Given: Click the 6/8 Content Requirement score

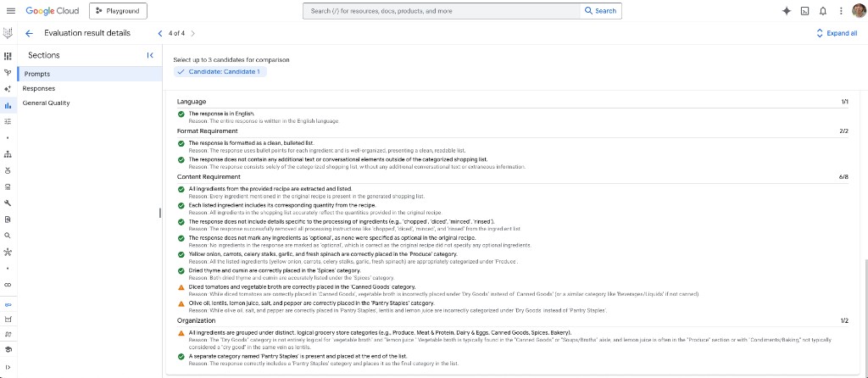Looking at the screenshot, I should coord(843,177).
